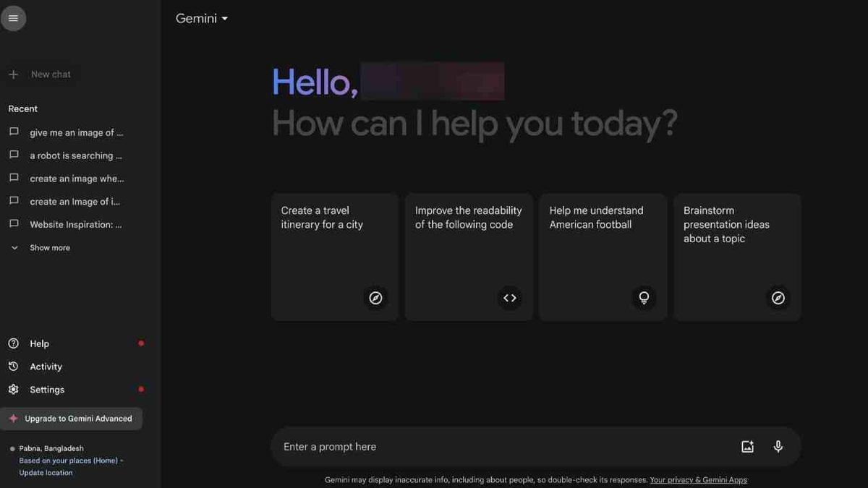868x488 pixels.
Task: Click the plus icon beside New chat
Action: (13, 74)
